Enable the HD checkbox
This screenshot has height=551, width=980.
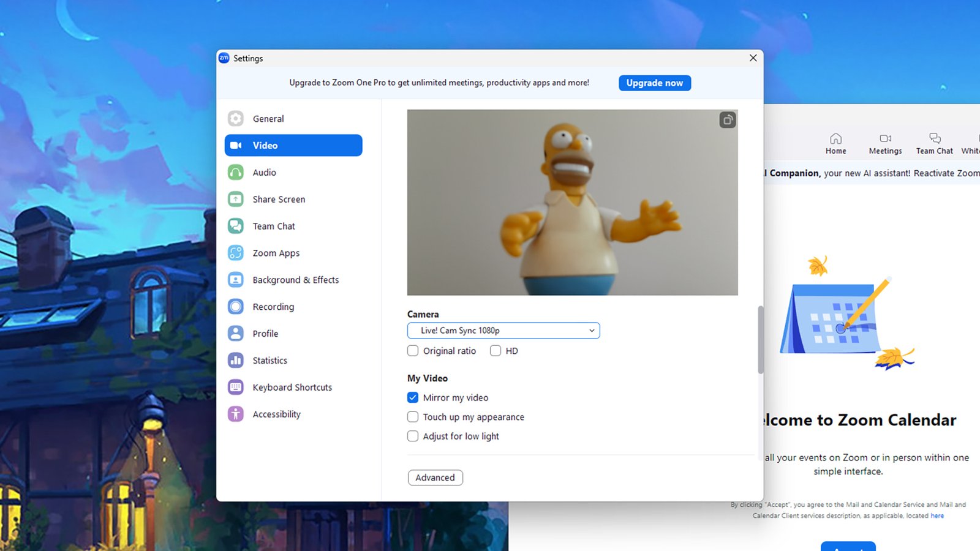(x=496, y=351)
